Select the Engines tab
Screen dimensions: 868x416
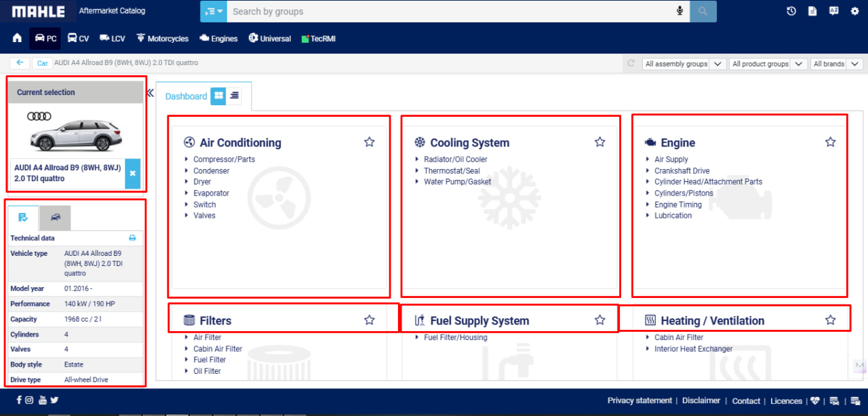tap(218, 39)
